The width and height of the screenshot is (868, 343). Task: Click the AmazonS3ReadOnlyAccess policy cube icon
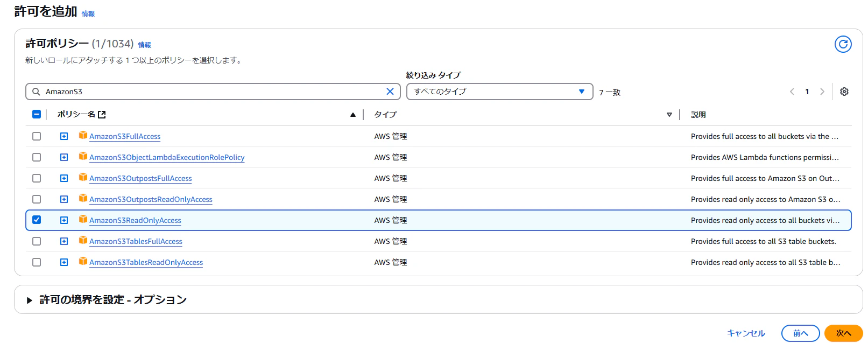[x=83, y=219]
